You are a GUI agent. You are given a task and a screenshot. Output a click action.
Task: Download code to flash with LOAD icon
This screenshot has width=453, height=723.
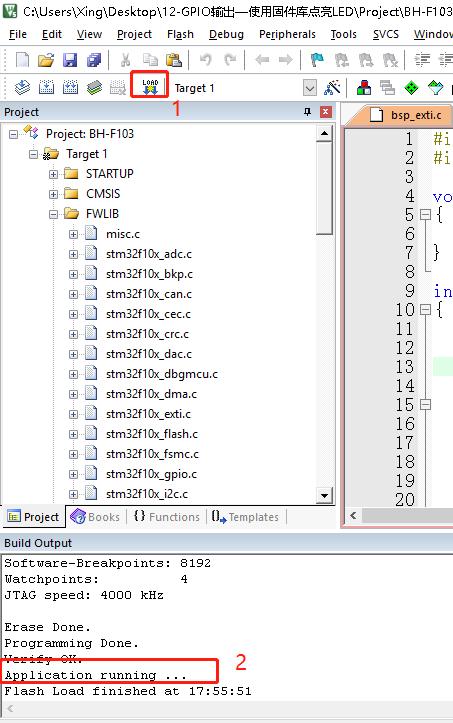[150, 87]
